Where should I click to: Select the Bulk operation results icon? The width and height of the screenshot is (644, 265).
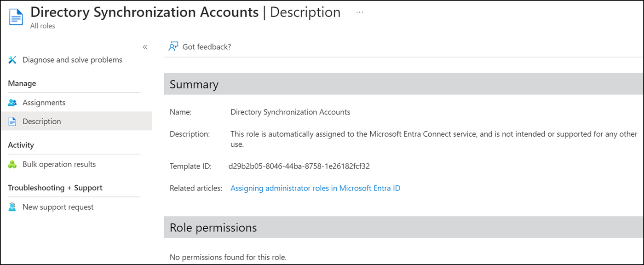(12, 164)
